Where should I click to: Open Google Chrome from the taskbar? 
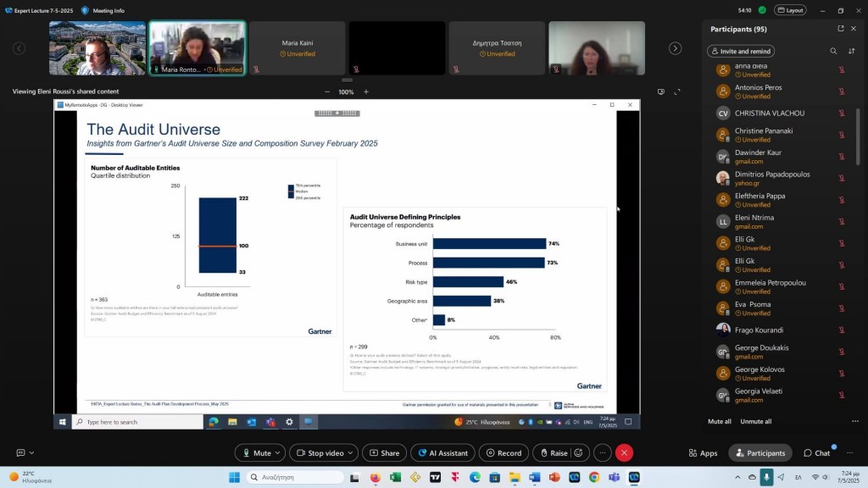pyautogui.click(x=594, y=478)
